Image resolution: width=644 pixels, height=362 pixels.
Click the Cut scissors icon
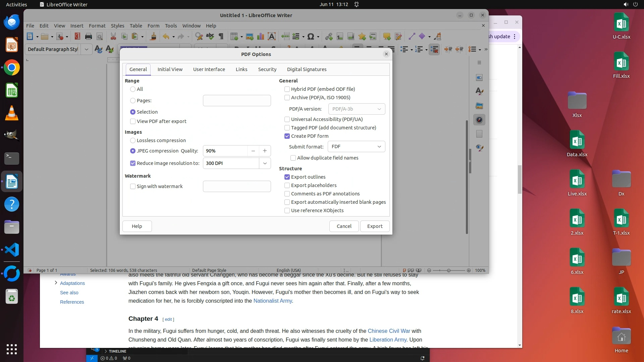coord(113,37)
